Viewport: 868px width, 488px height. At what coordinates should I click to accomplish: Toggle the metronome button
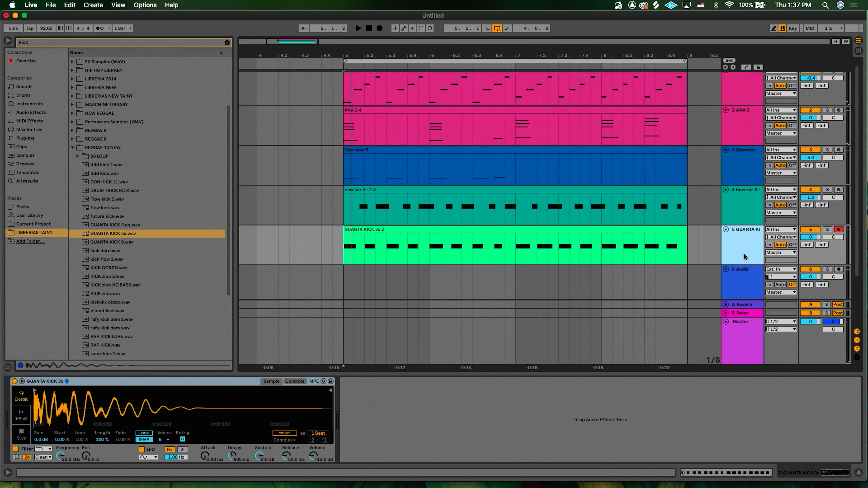click(100, 28)
